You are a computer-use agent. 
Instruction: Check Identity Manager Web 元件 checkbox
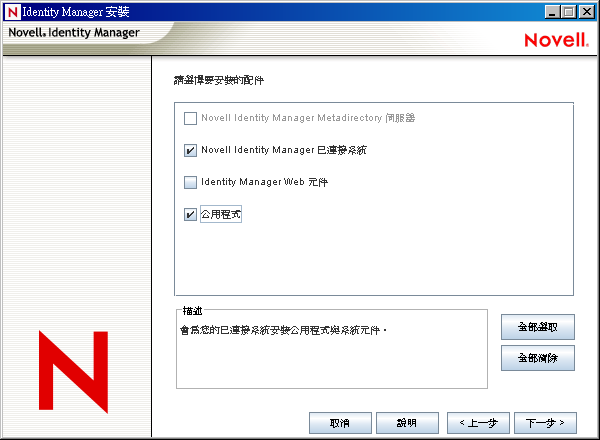(190, 183)
